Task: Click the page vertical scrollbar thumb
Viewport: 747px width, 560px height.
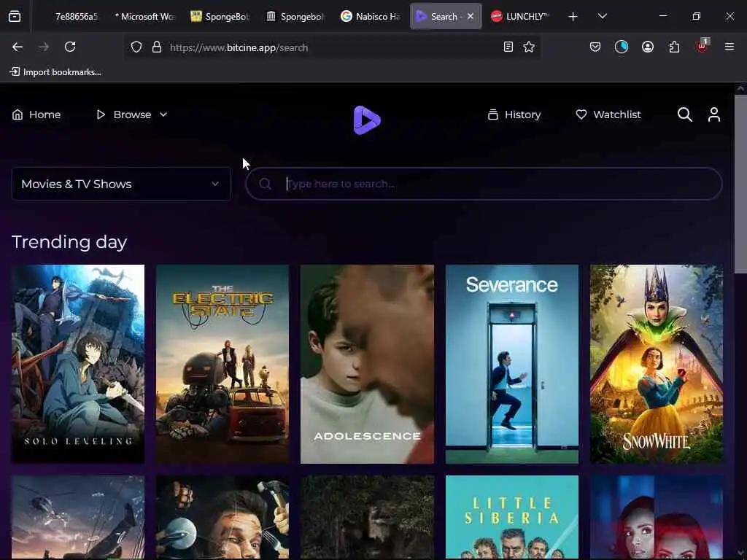Action: 740,184
